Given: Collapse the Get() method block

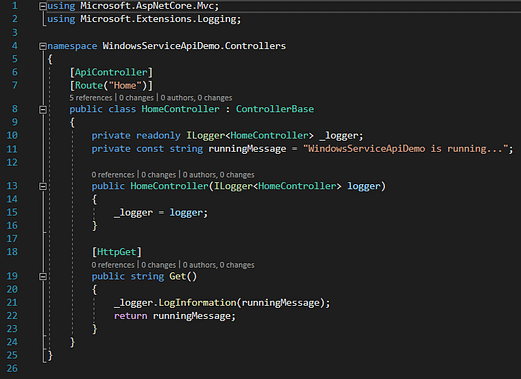Looking at the screenshot, I should 43,276.
